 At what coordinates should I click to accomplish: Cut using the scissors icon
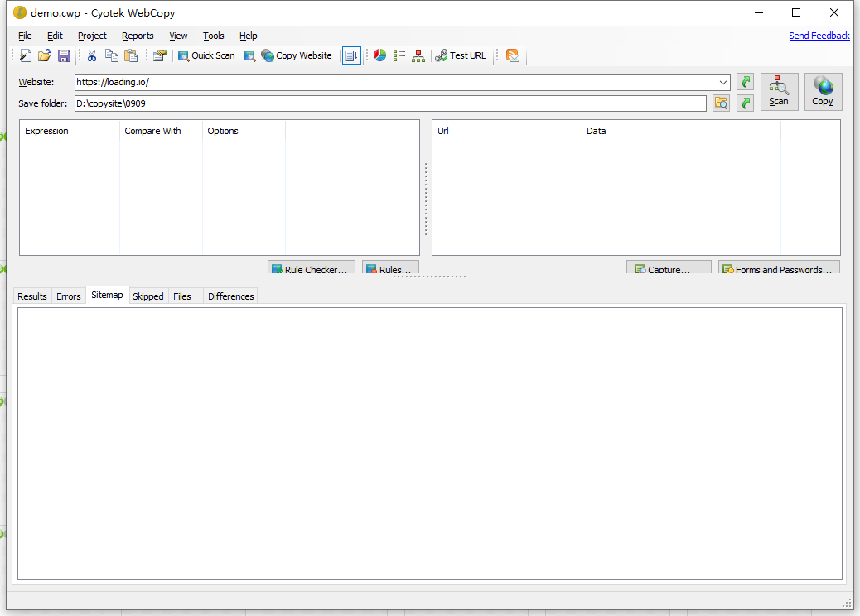click(92, 55)
